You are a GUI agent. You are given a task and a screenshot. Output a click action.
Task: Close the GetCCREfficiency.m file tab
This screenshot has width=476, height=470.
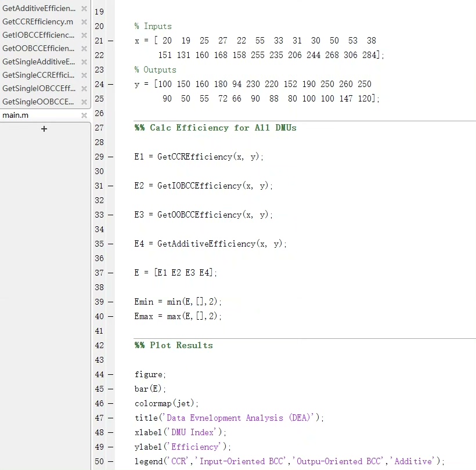[84, 22]
